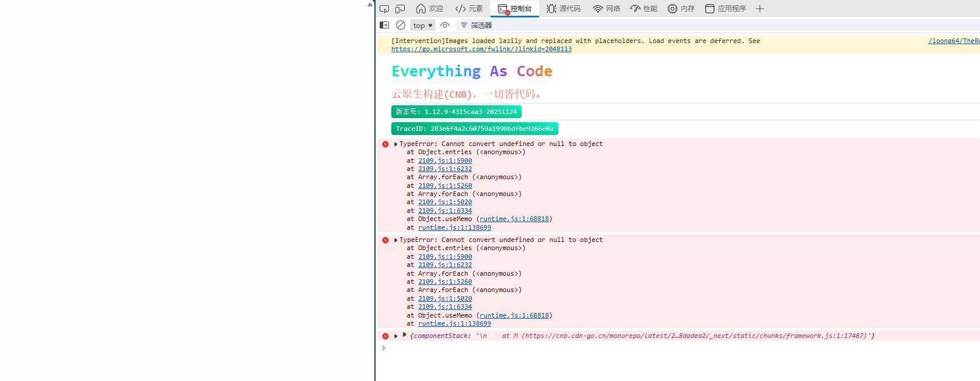Switch to the 元素 (Elements) tab
The image size is (980, 381).
[469, 9]
